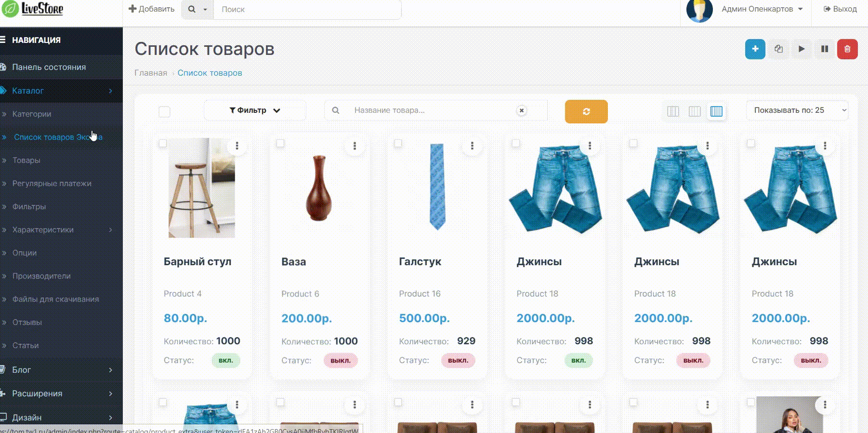
Task: Check the Барный стул product checkbox
Action: coord(163,143)
